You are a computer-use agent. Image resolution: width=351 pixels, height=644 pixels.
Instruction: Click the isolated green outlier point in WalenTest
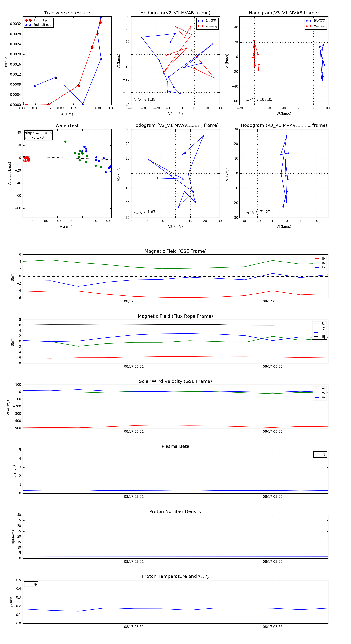click(x=66, y=141)
